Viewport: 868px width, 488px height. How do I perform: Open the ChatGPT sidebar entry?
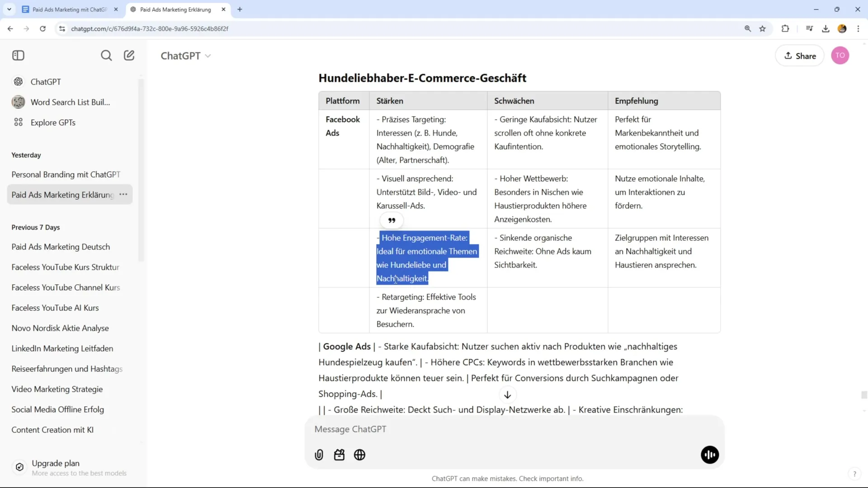pyautogui.click(x=70, y=82)
